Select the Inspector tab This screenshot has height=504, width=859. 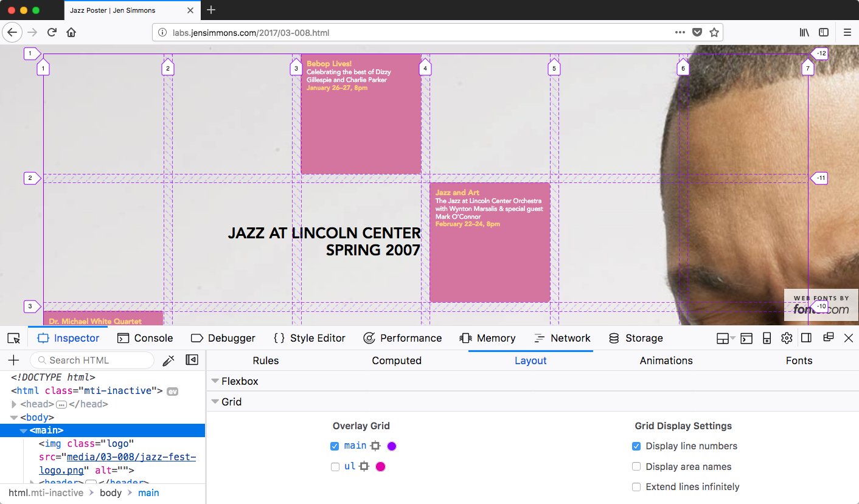click(x=68, y=338)
